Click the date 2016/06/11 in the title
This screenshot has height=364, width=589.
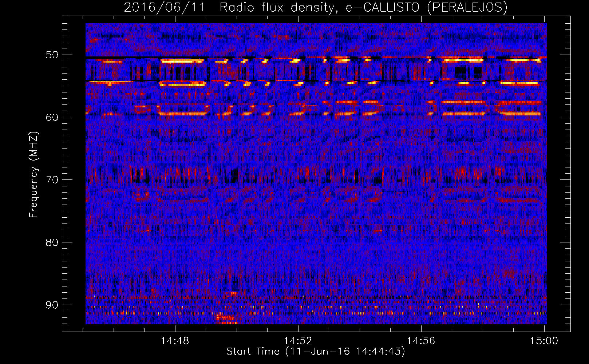point(165,7)
